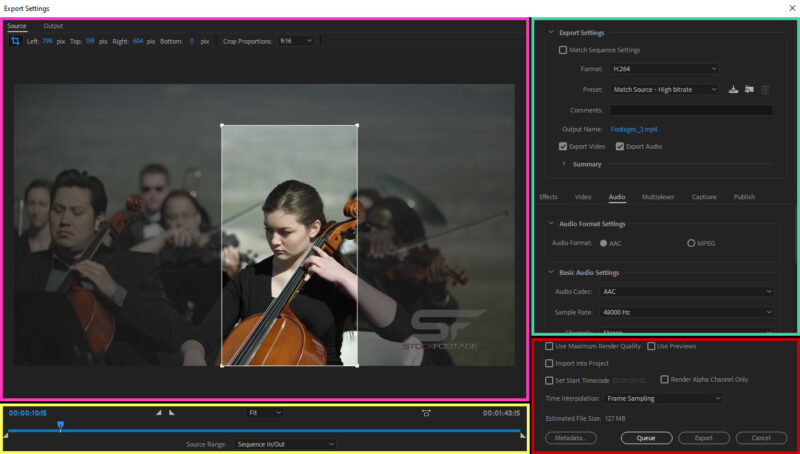Viewport: 800px width, 454px height.
Task: Click the Set Out Point marker icon
Action: tap(171, 412)
